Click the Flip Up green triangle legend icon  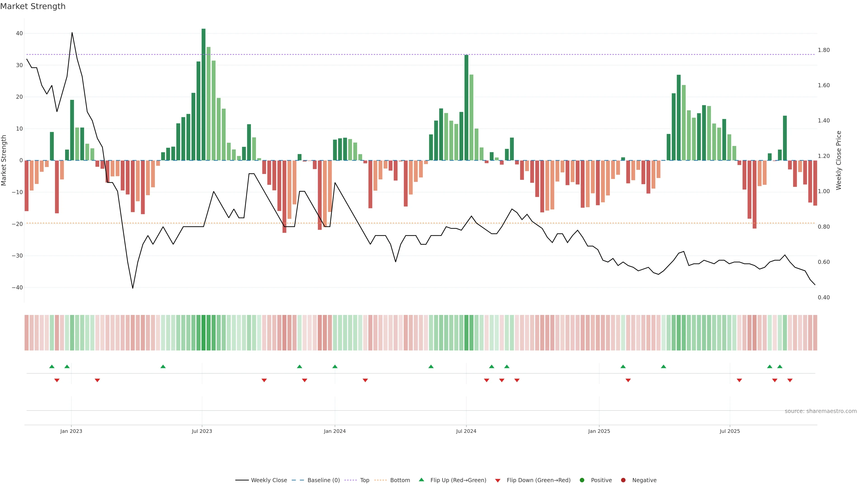(421, 480)
